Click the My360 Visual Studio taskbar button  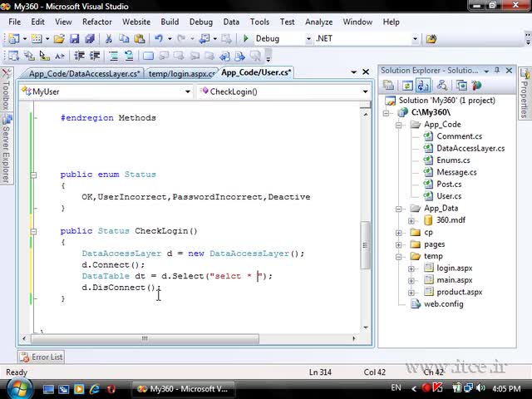pos(183,389)
